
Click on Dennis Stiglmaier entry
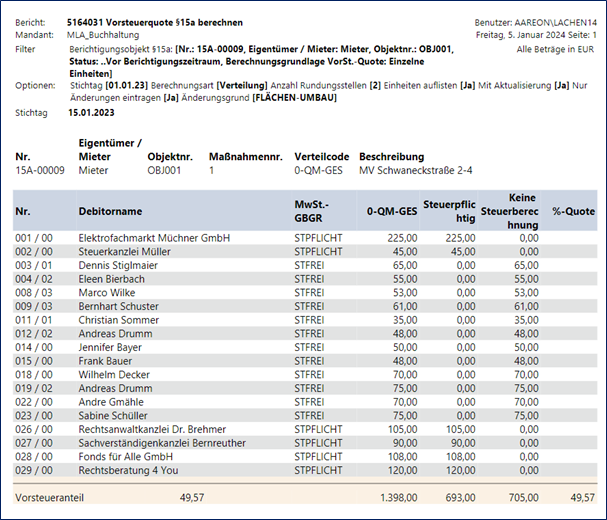click(118, 267)
